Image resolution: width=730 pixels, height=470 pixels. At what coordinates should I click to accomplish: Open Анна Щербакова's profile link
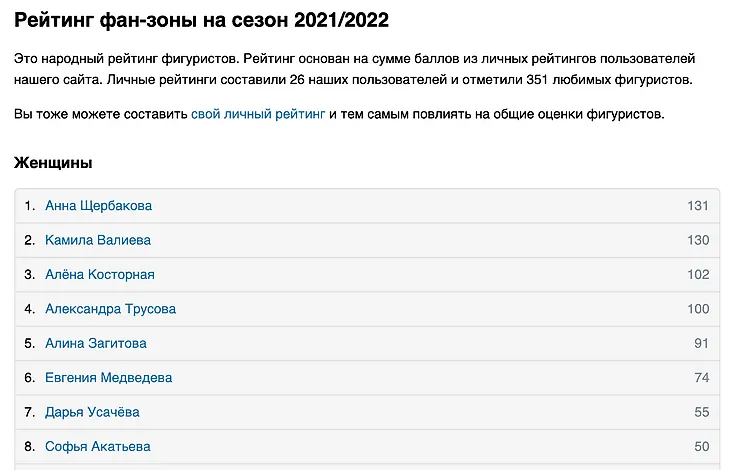pos(98,206)
